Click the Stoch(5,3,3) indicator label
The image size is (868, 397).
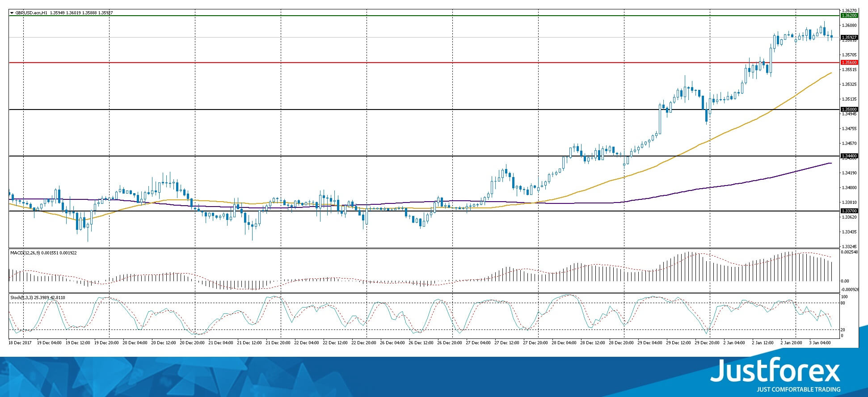pos(21,298)
